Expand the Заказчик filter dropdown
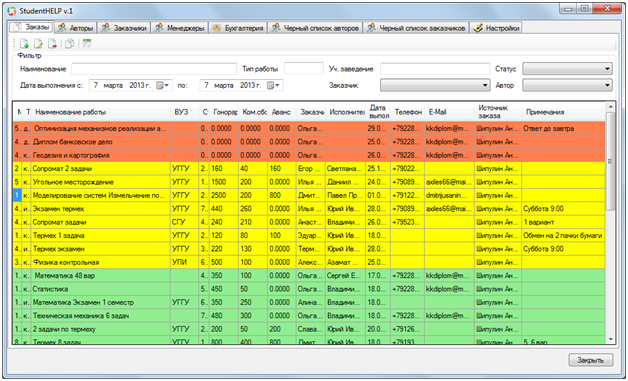Screen dimensions: 628x381 pos(435,85)
